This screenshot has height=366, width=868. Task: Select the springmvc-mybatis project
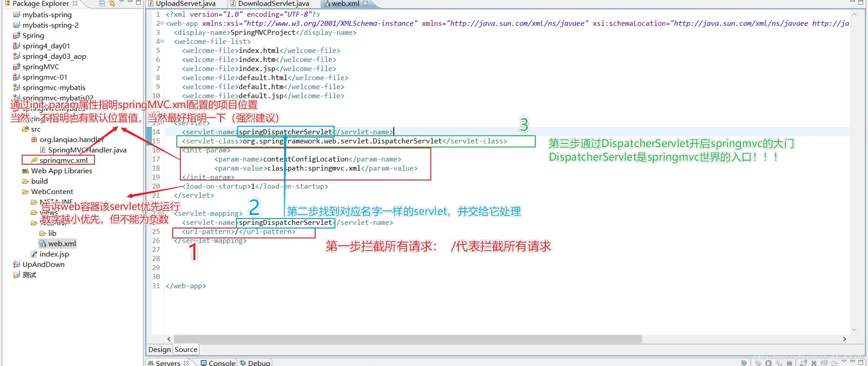[54, 87]
